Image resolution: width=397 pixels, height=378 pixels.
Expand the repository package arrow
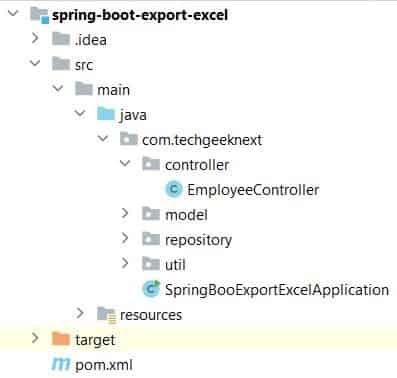(x=125, y=238)
